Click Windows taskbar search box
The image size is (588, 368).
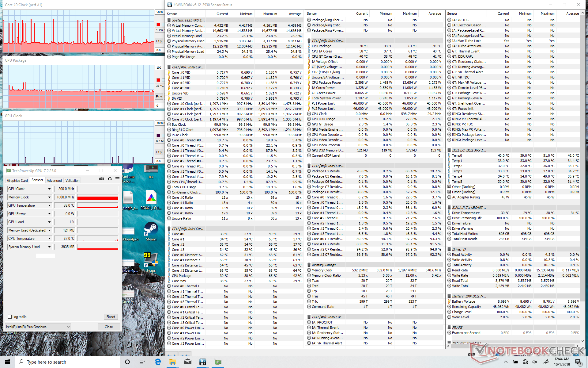click(x=67, y=362)
